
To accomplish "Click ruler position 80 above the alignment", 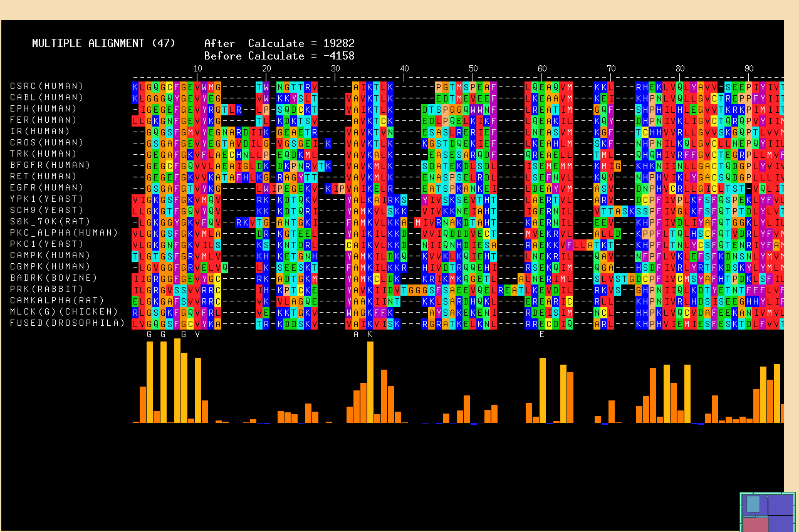I will coord(680,68).
